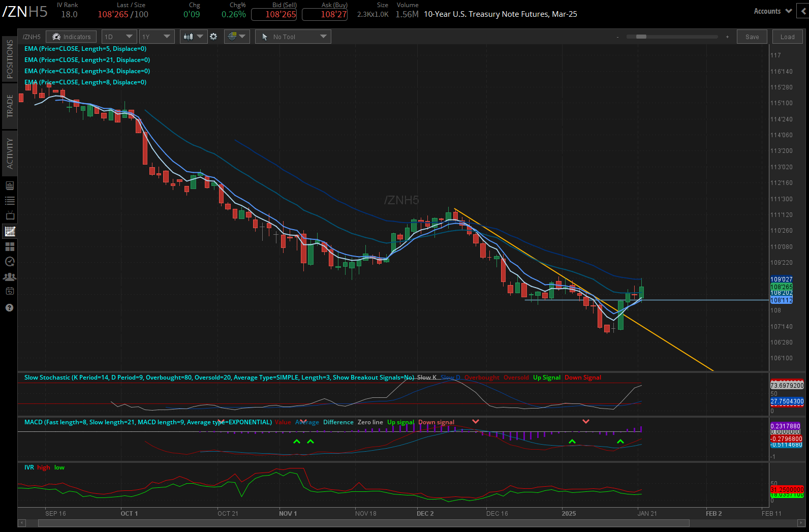Screen dimensions: 809x532
Task: Click the Chg 0'09 value
Action: (192, 14)
